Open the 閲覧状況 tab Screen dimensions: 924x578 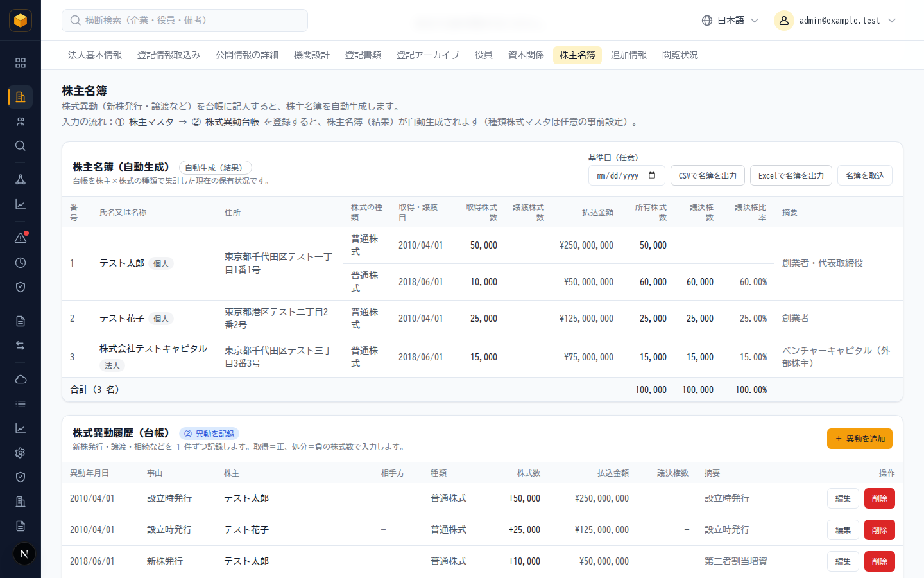coord(680,55)
